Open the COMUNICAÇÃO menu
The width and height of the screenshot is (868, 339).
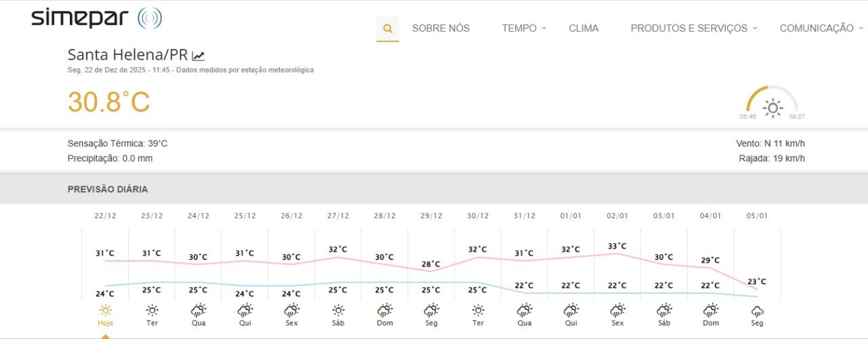click(816, 28)
